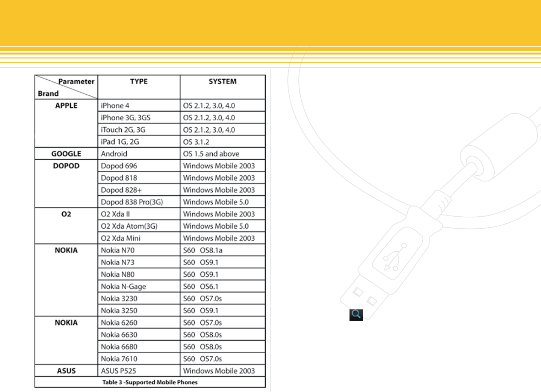Click the "Nokia N70" cell
The width and height of the screenshot is (541, 392).
(x=139, y=250)
